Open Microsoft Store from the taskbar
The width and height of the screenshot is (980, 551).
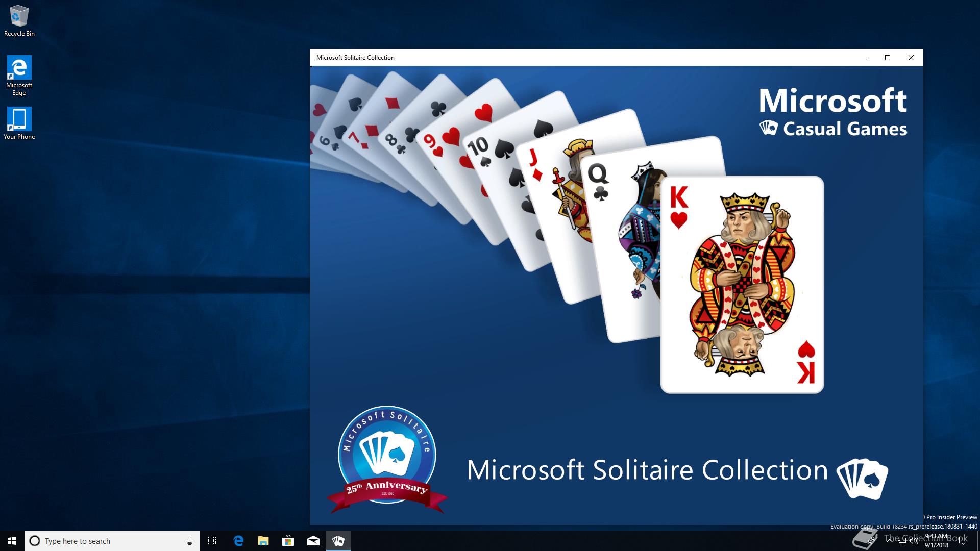[288, 541]
